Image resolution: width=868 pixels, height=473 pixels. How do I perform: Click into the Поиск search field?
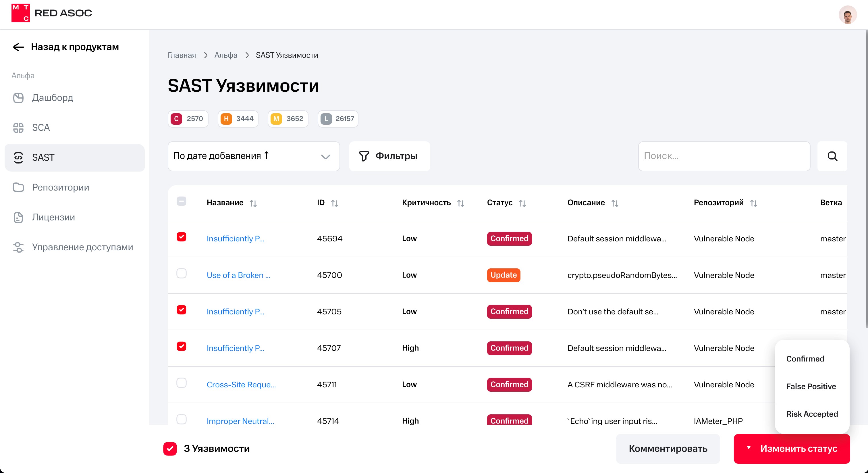click(x=724, y=156)
